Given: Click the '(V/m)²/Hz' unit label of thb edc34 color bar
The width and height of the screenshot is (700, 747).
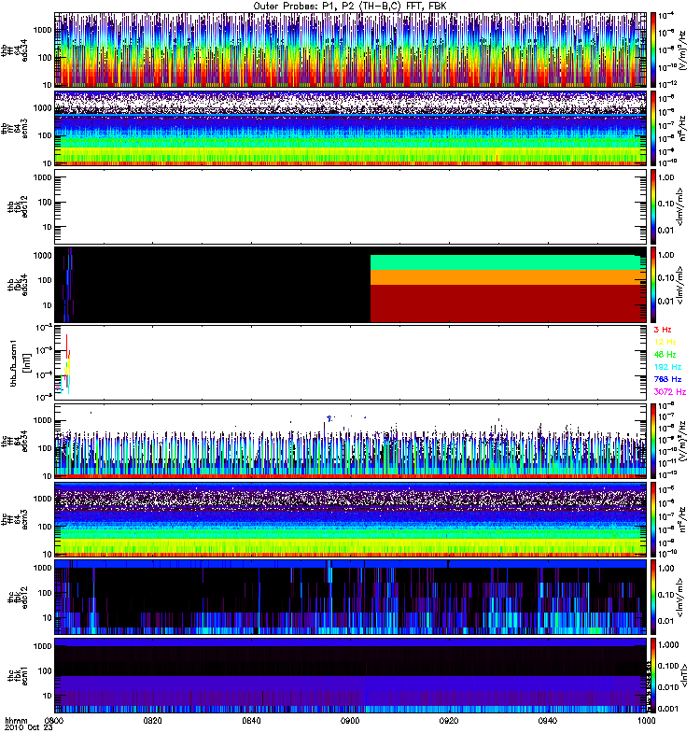Looking at the screenshot, I should click(682, 50).
